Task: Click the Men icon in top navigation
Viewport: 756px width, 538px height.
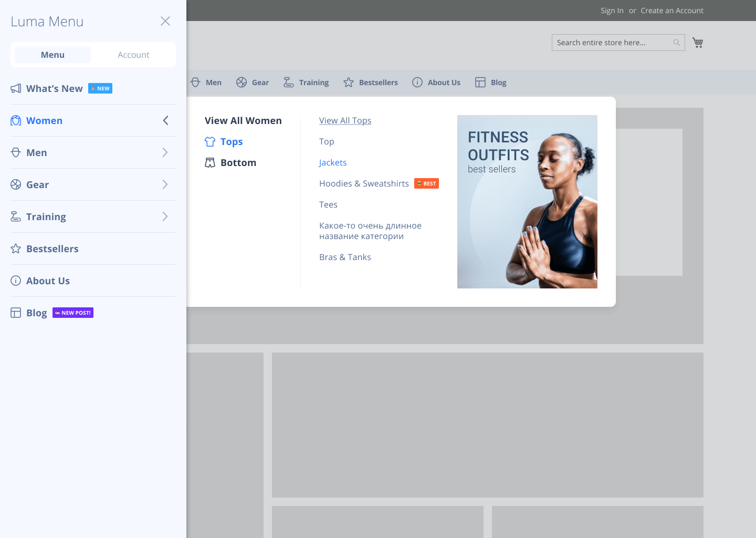Action: (x=195, y=82)
